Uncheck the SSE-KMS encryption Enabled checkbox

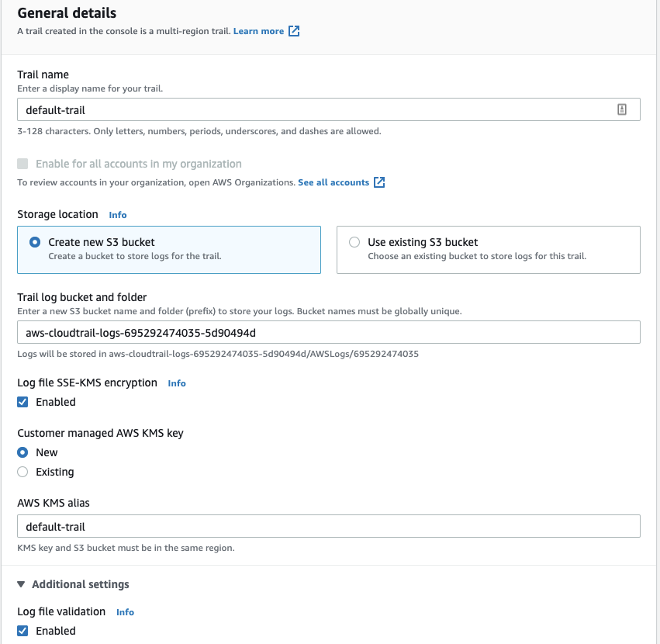22,402
